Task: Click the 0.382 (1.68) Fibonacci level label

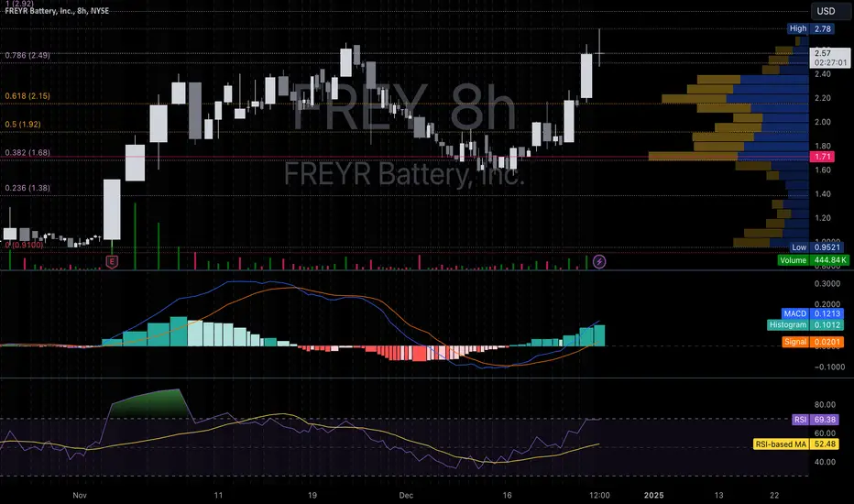Action: point(27,152)
